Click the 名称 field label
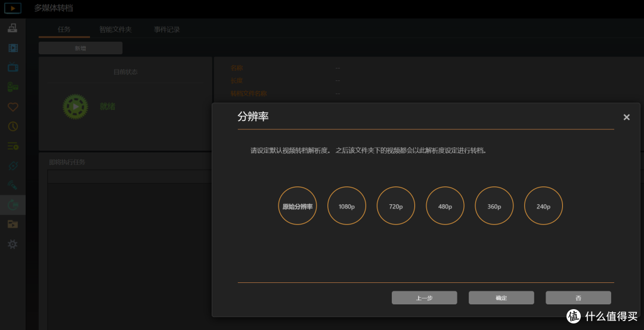Screen dimensions: 644x330 click(237, 68)
